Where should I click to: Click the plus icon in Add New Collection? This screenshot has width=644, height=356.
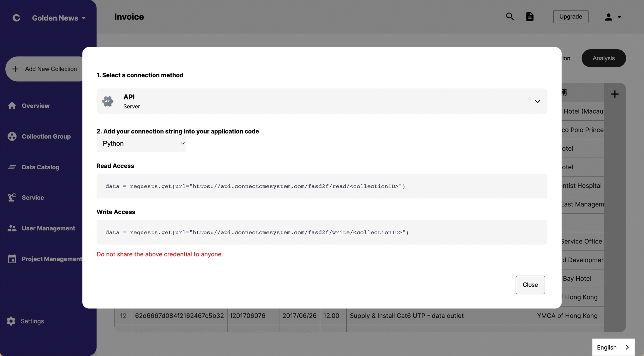[15, 69]
